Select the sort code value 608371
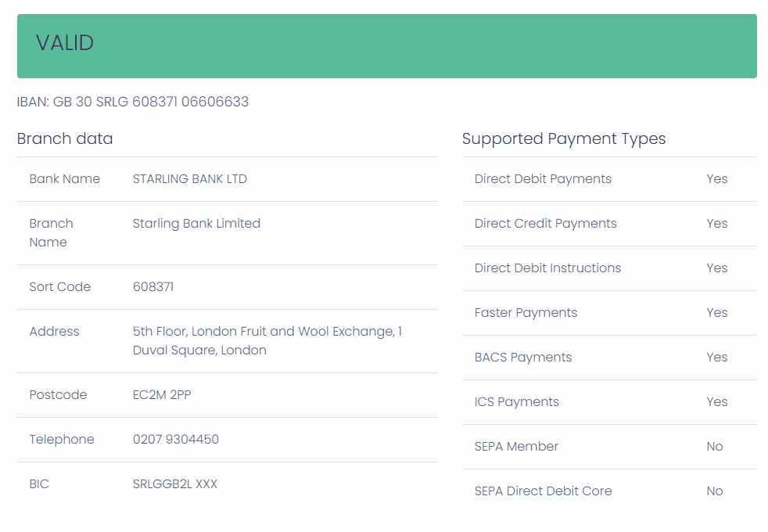 153,287
